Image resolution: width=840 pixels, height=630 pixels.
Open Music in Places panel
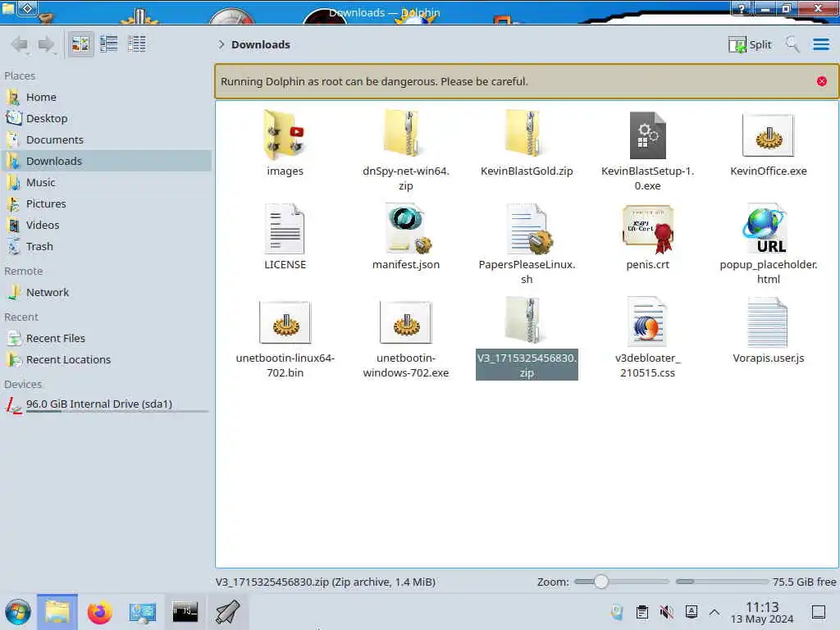click(106, 183)
